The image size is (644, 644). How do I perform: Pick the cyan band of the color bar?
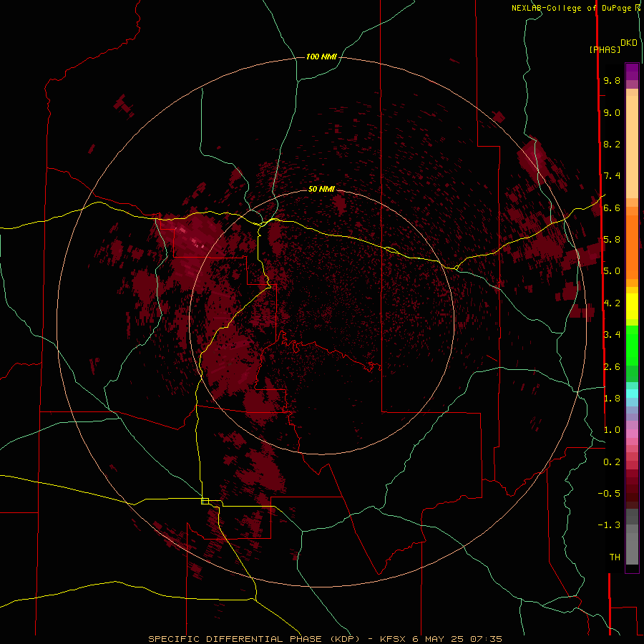point(632,394)
